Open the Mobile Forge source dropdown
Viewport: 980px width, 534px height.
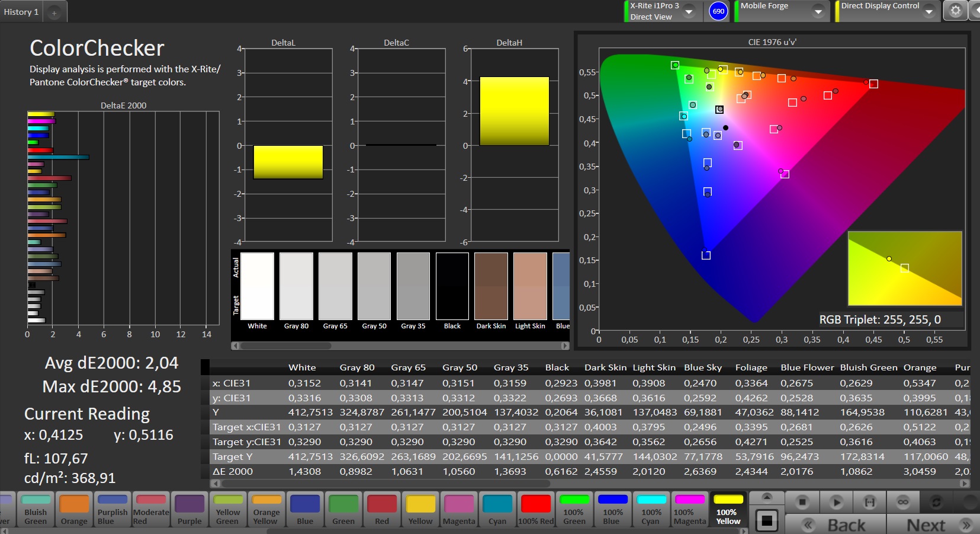(x=818, y=11)
